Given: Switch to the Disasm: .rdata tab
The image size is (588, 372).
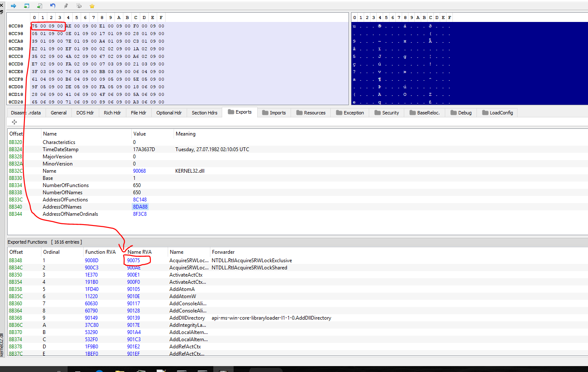Looking at the screenshot, I should (26, 113).
